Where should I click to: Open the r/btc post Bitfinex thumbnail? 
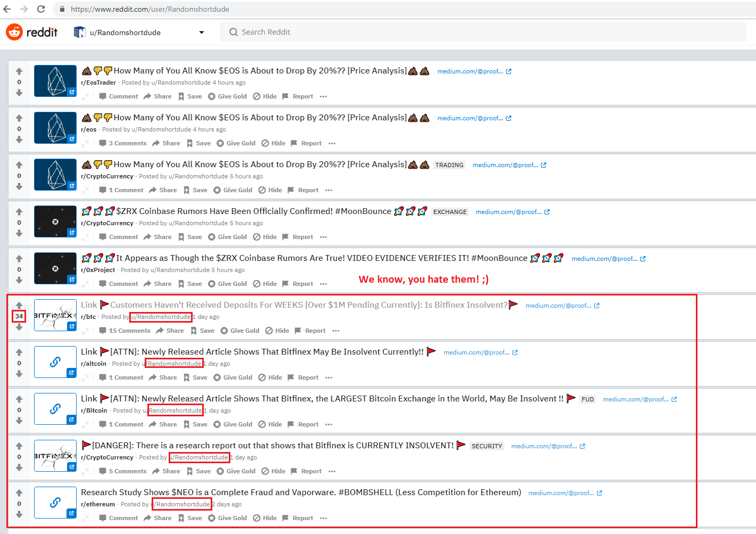point(55,315)
